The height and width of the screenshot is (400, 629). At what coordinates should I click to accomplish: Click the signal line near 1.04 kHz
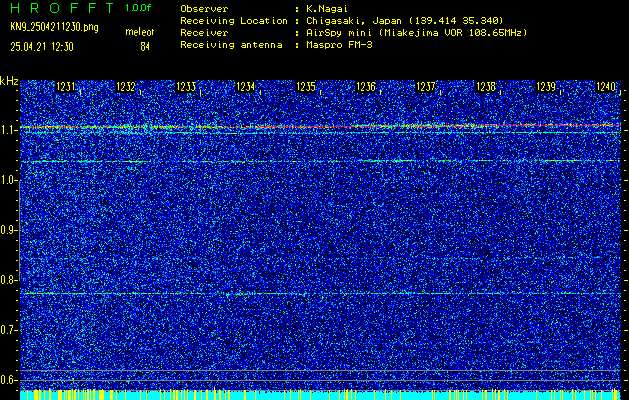[321, 161]
